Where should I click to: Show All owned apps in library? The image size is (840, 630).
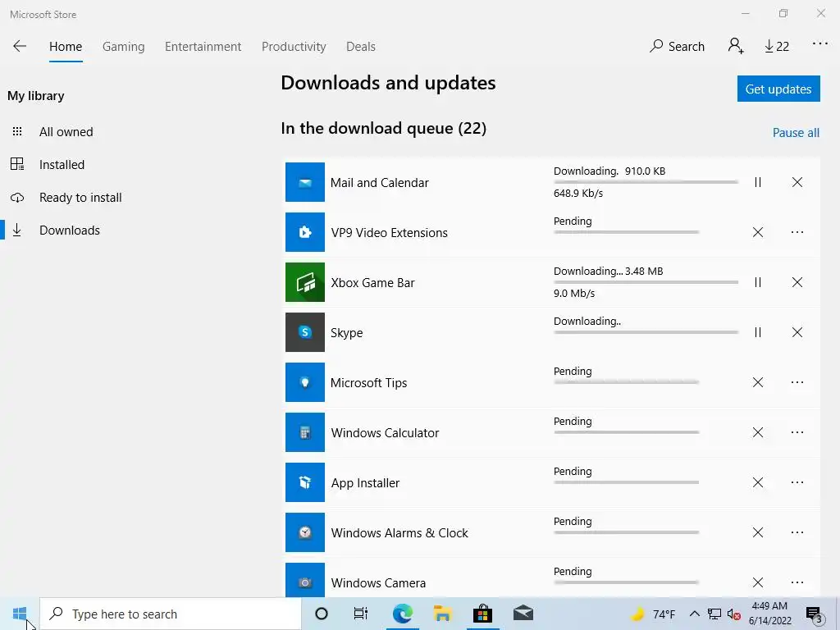pos(66,132)
